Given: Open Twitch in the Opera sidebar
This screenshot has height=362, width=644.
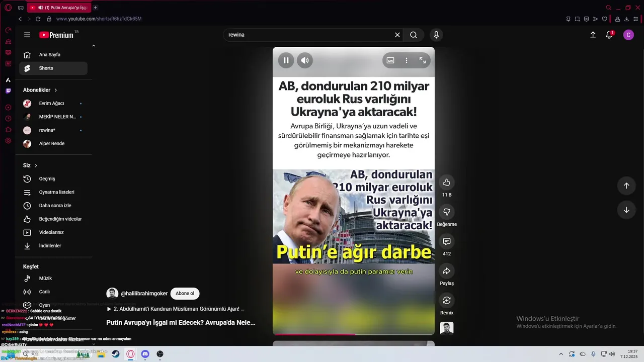Looking at the screenshot, I should point(8,91).
